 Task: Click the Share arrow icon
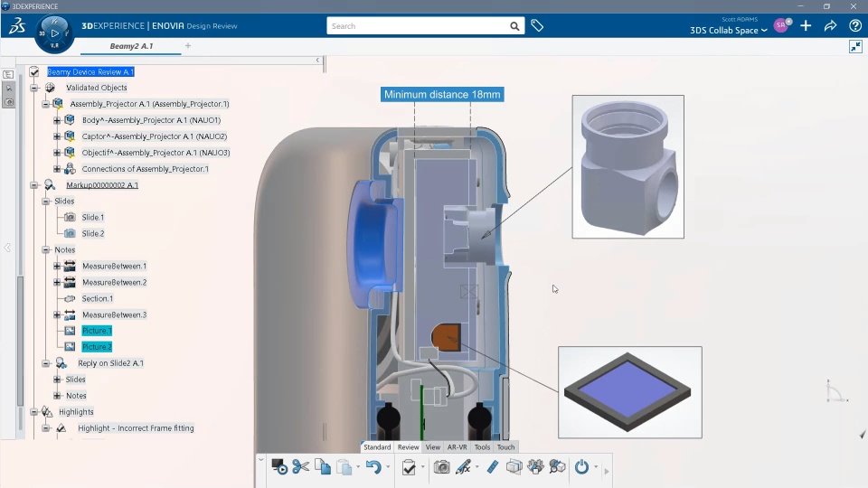tap(830, 25)
